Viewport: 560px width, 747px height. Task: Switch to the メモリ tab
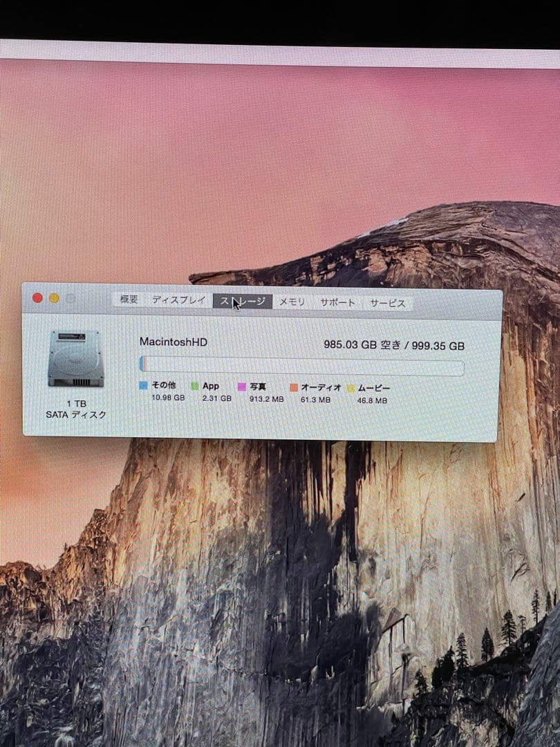(x=292, y=302)
